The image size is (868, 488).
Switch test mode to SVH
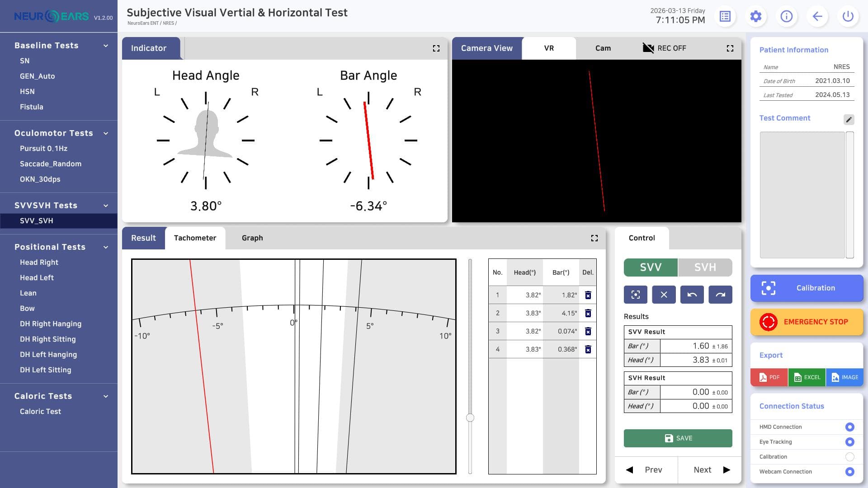(x=705, y=267)
